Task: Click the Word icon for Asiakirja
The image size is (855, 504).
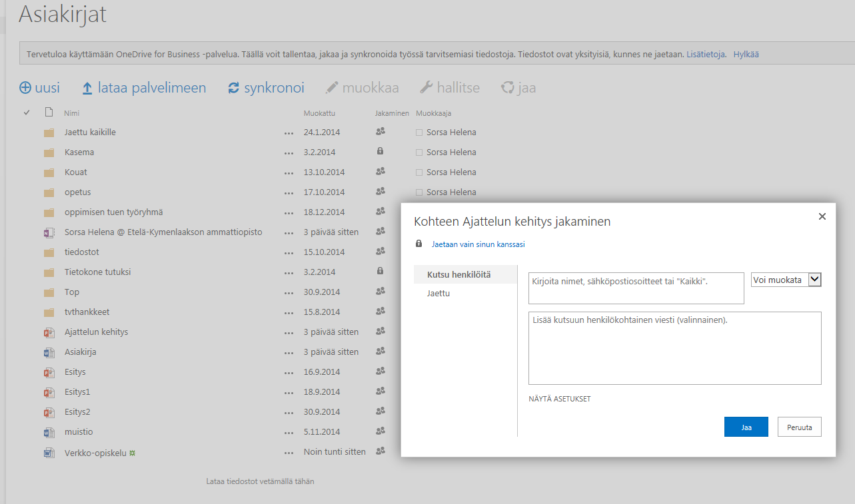Action: tap(48, 352)
